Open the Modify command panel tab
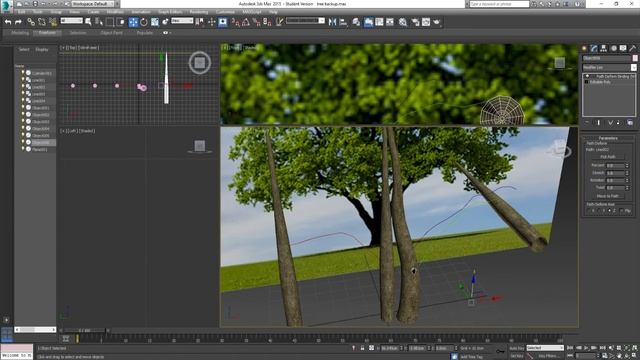The width and height of the screenshot is (640, 360). [594, 48]
